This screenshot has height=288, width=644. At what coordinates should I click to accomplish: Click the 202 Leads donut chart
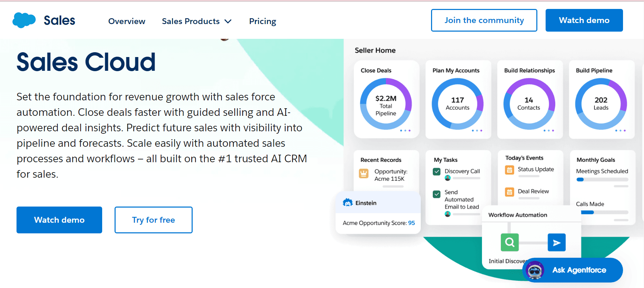click(x=601, y=104)
